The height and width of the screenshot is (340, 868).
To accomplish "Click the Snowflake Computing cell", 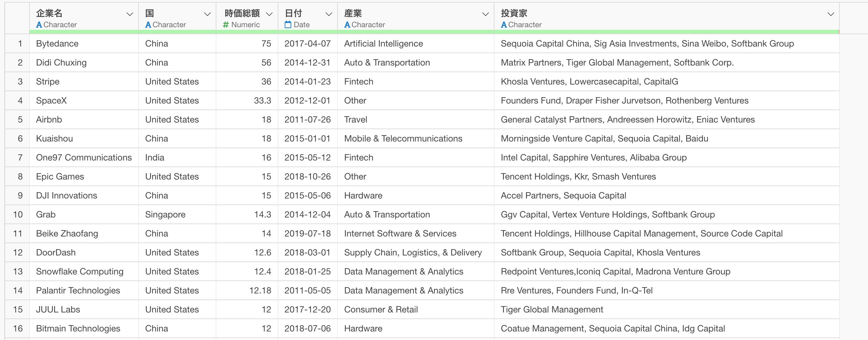I will (x=84, y=272).
